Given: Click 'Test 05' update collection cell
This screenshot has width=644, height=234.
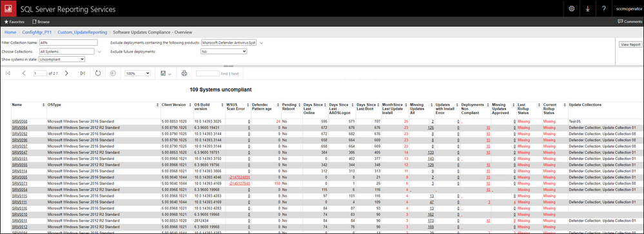Looking at the screenshot, I should click(x=575, y=122).
